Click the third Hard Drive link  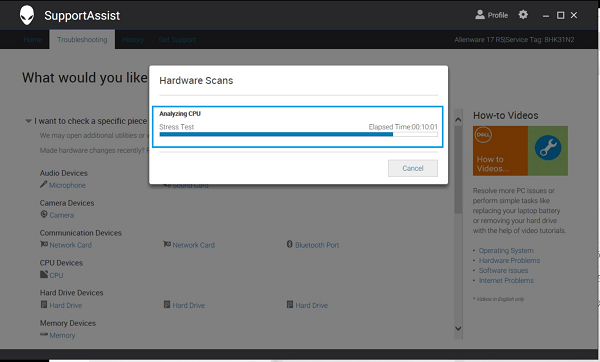coord(311,305)
